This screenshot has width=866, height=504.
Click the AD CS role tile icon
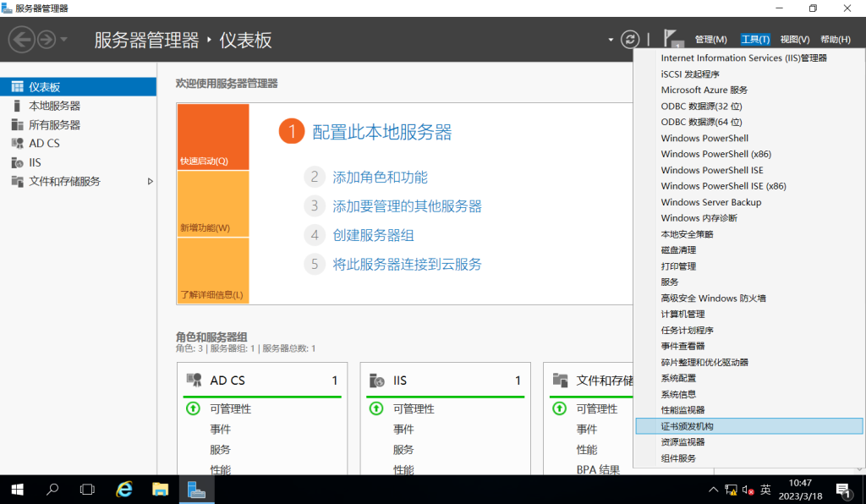tap(194, 380)
